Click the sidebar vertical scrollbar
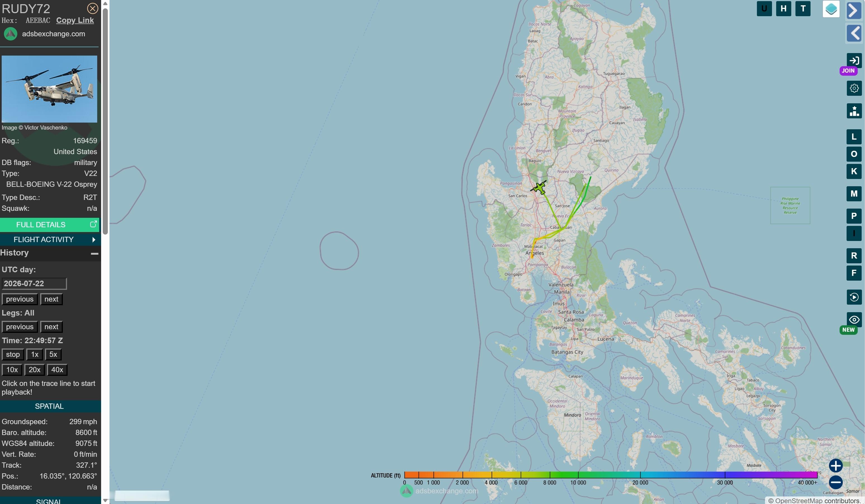Image resolution: width=865 pixels, height=504 pixels. click(x=105, y=121)
